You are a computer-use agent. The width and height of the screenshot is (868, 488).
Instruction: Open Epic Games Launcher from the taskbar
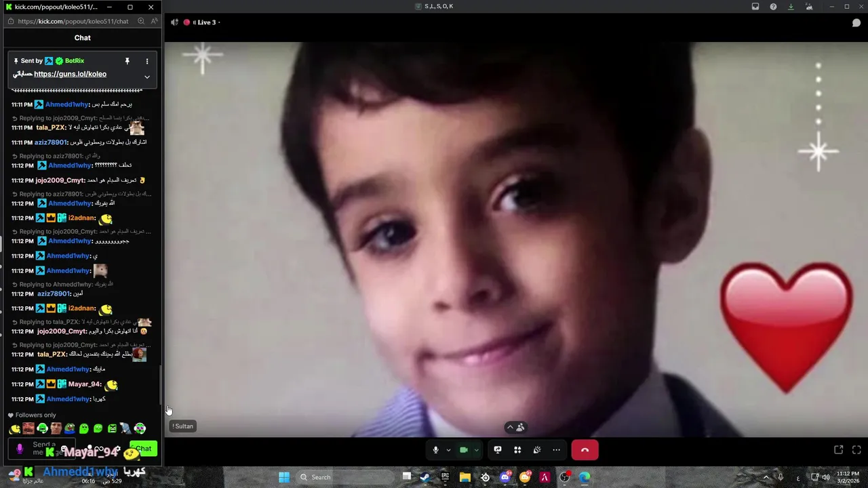[445, 477]
